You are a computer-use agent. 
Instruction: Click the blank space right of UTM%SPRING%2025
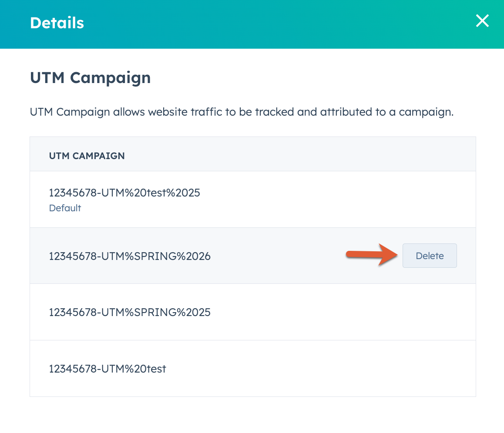pos(341,312)
